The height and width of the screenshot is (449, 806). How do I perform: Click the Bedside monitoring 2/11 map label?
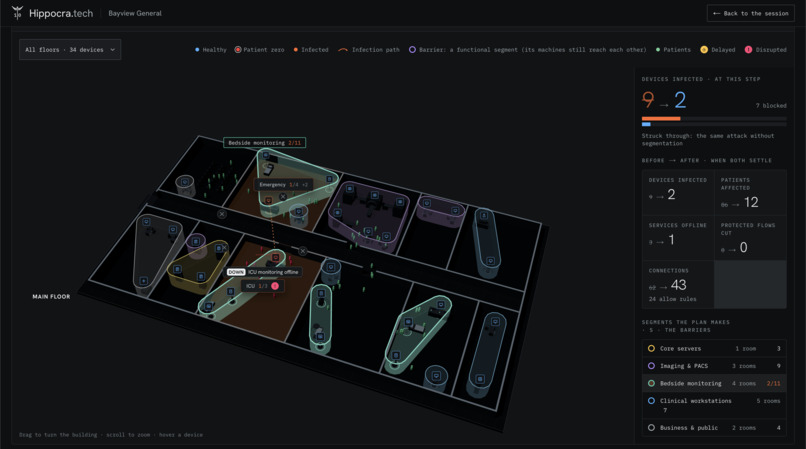click(x=265, y=142)
